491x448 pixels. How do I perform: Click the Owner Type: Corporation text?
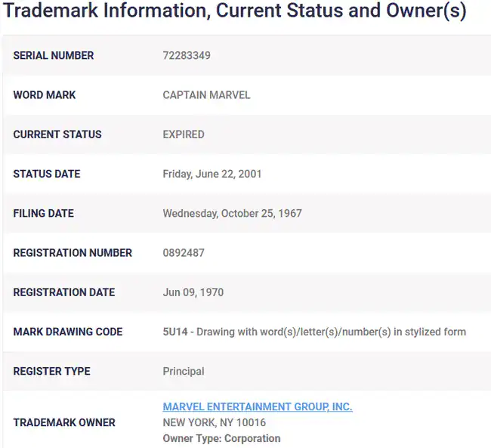click(x=221, y=438)
